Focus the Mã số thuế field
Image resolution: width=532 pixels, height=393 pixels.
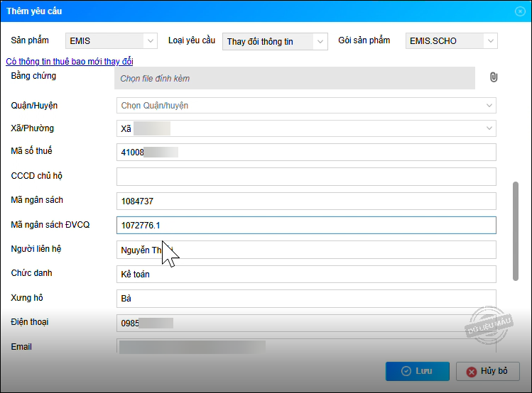tap(305, 152)
